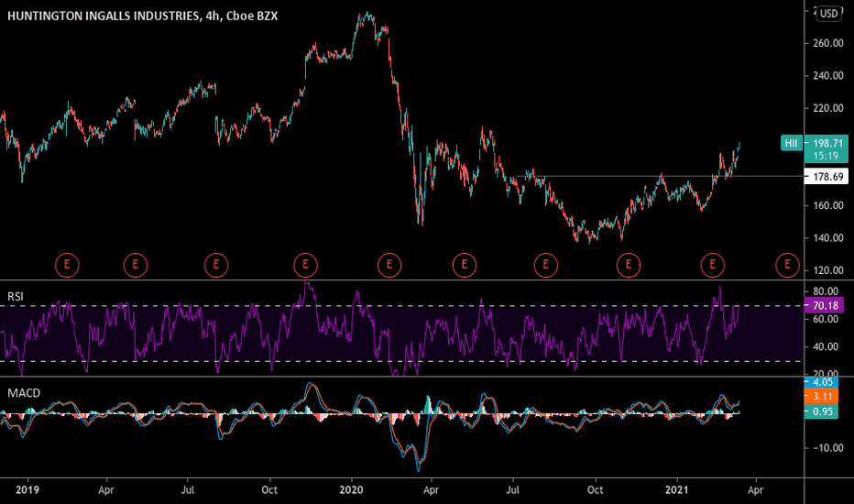The image size is (854, 504).
Task: Open the earnings marker for November 2019
Action: pos(305,266)
